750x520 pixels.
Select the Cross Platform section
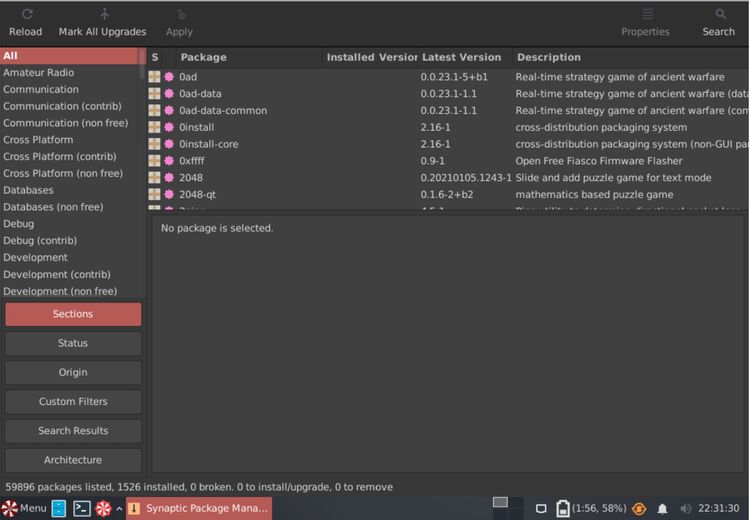point(69,140)
